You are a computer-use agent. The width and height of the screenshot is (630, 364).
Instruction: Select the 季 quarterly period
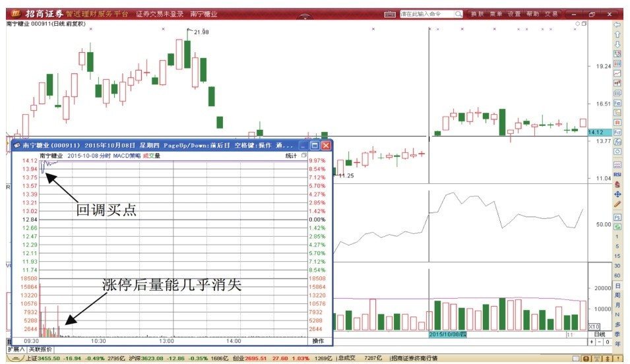point(617,334)
